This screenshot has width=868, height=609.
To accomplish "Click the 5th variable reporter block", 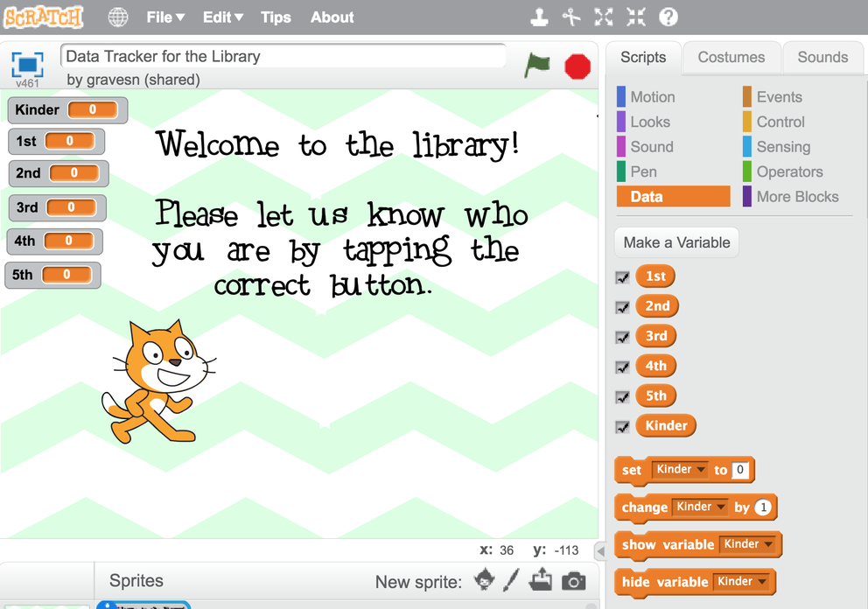I will (x=656, y=395).
